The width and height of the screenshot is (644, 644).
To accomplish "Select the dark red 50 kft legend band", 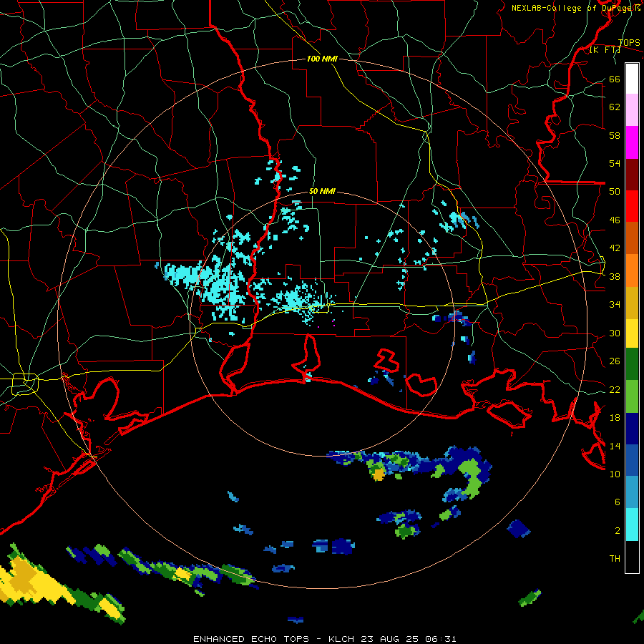I will tap(632, 175).
